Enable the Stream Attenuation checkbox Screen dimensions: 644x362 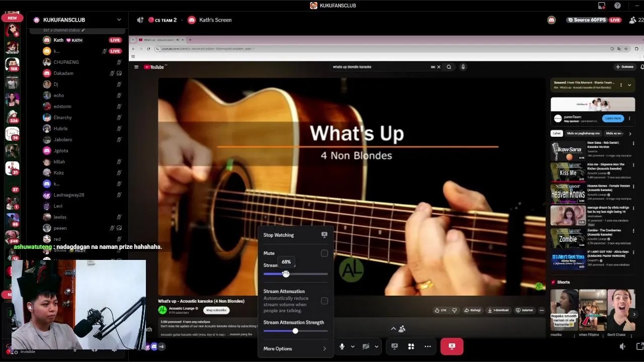pyautogui.click(x=324, y=301)
